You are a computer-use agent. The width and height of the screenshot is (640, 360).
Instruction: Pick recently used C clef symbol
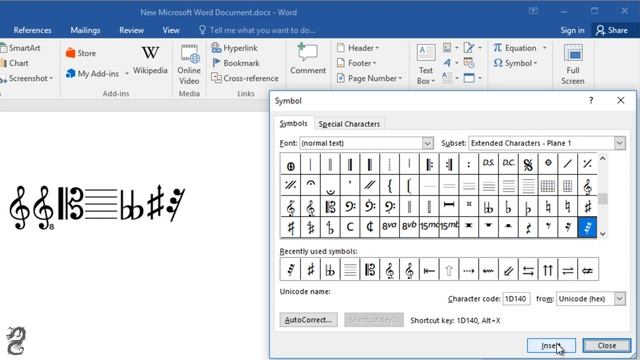[x=370, y=269]
